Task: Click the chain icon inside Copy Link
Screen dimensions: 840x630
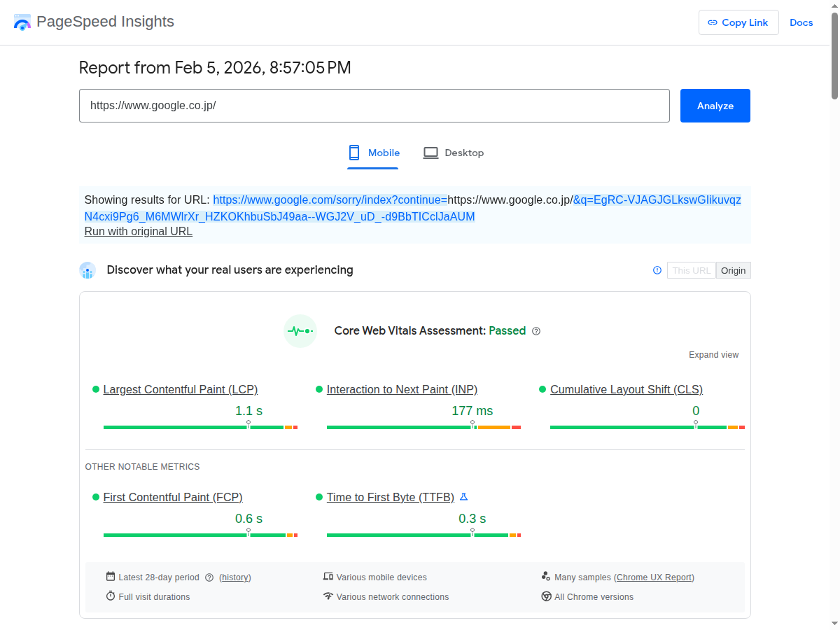Action: (713, 22)
